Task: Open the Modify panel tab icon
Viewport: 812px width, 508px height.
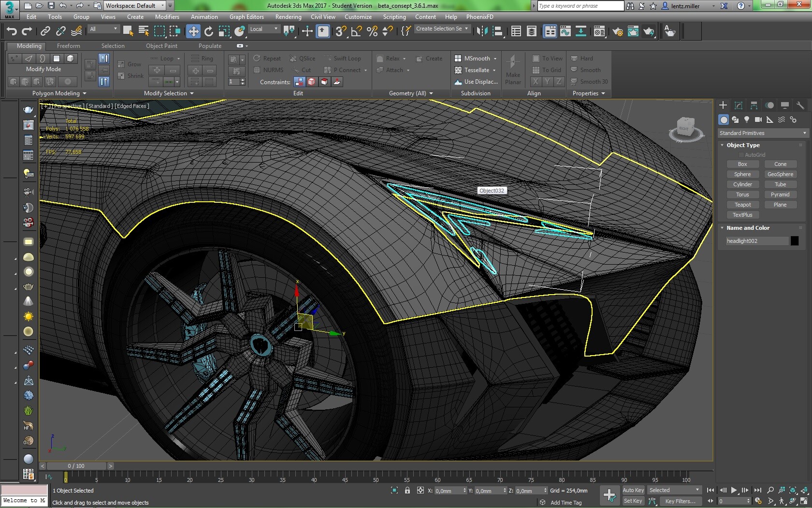Action: pyautogui.click(x=739, y=105)
